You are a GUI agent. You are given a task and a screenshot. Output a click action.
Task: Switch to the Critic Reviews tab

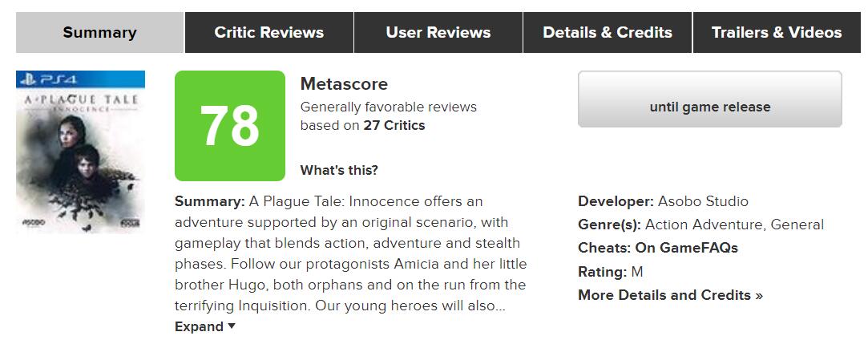tap(269, 33)
